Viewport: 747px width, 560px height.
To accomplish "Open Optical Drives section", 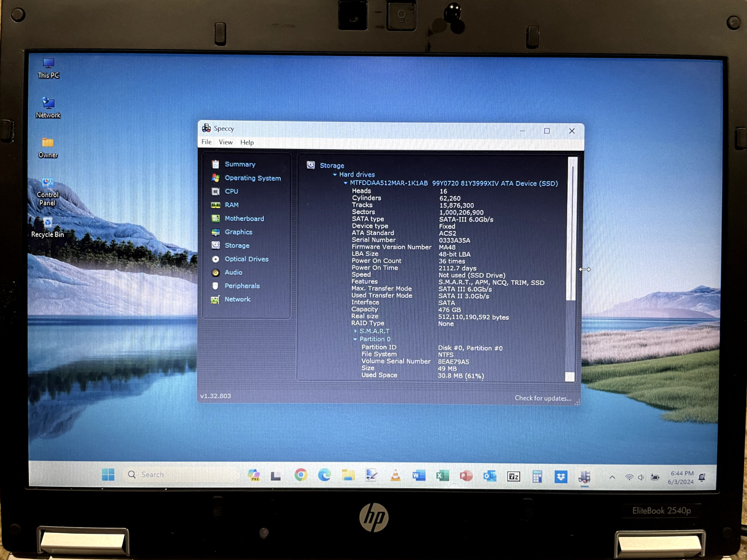I will pos(247,259).
